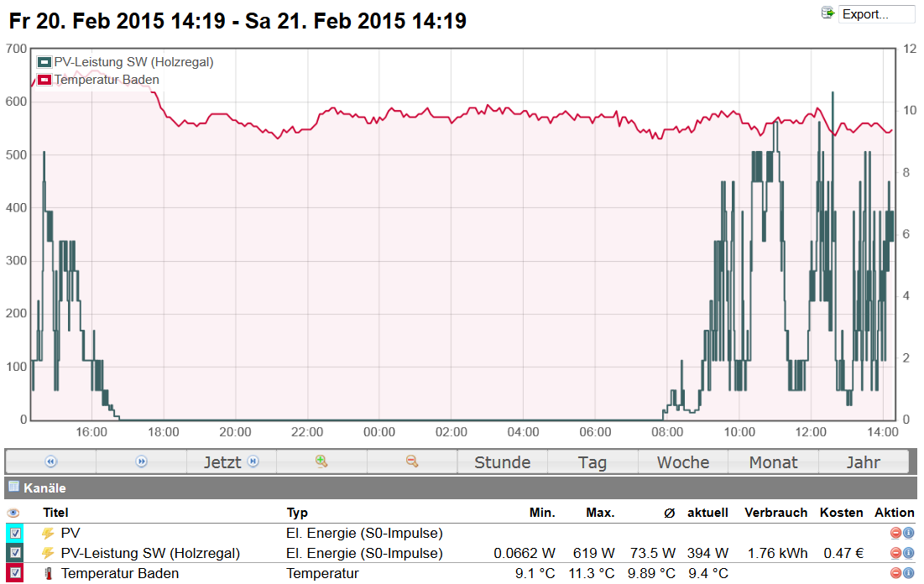Zoom in using the plus magnifier
Screen dimensions: 924x584
pos(321,461)
